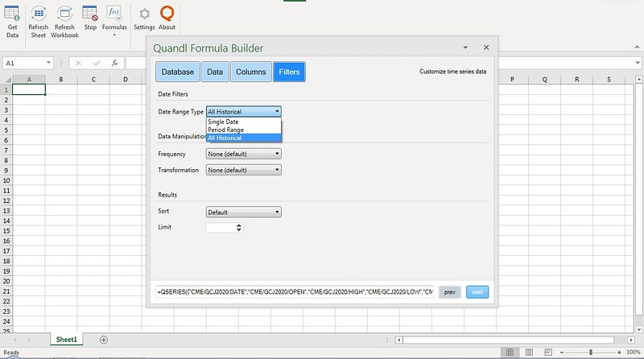Click the Refresh Workbook icon
Viewport: 644px width, 359px height.
[64, 22]
